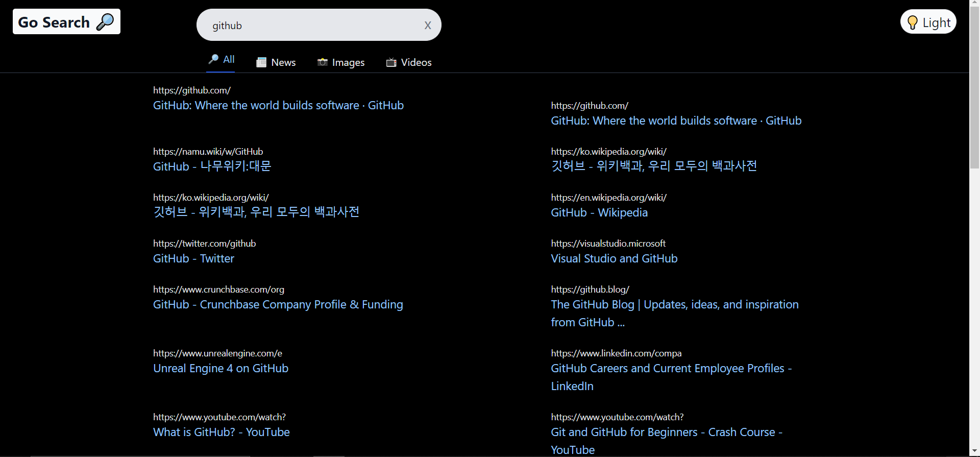
Task: Click URL text https://namu.wiki/w/GitHub
Action: coord(208,152)
